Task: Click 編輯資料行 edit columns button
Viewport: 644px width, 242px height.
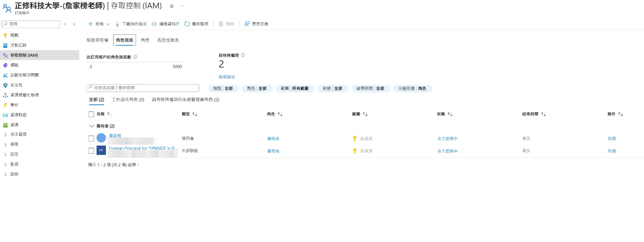Action: [165, 24]
